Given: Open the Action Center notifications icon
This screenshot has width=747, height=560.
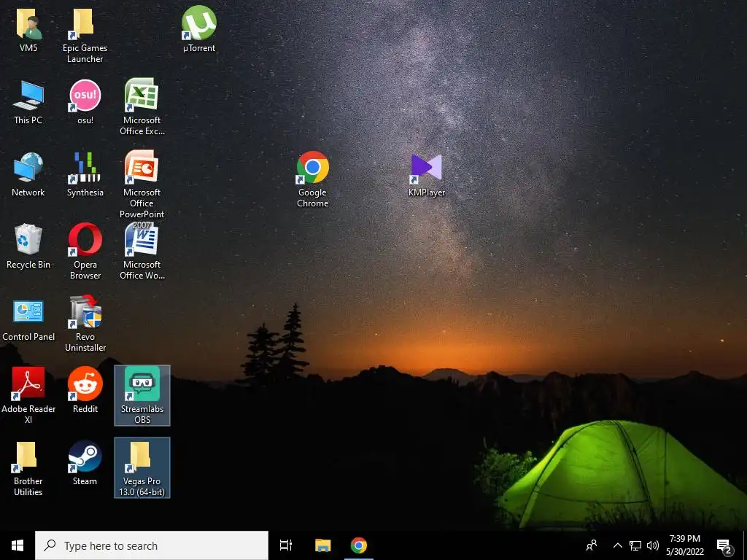Looking at the screenshot, I should pyautogui.click(x=724, y=546).
